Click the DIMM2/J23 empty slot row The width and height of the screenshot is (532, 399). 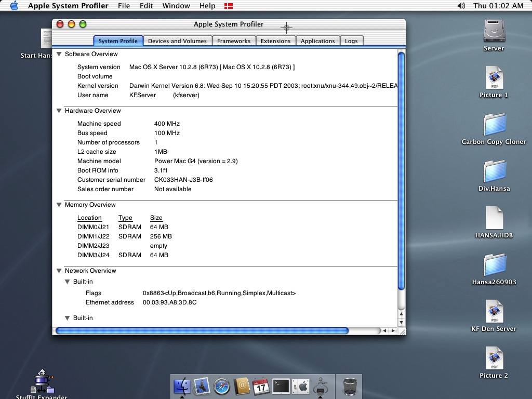pos(123,246)
